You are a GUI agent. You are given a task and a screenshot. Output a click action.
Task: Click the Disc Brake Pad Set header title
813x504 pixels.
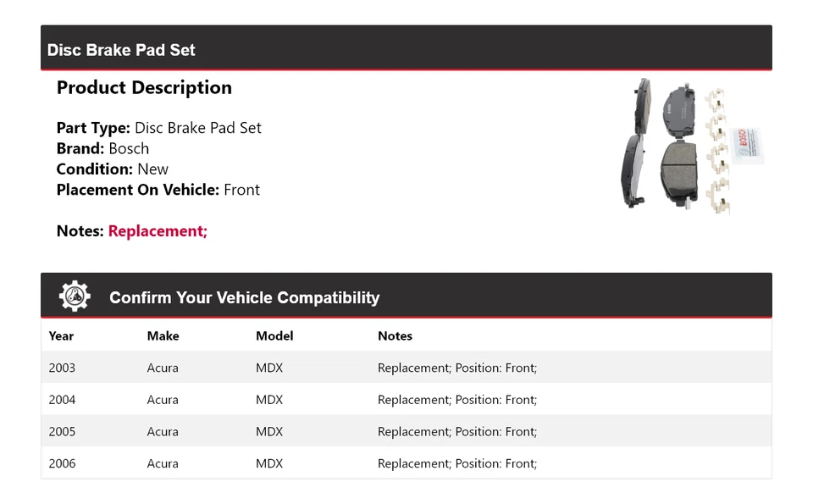tap(121, 50)
